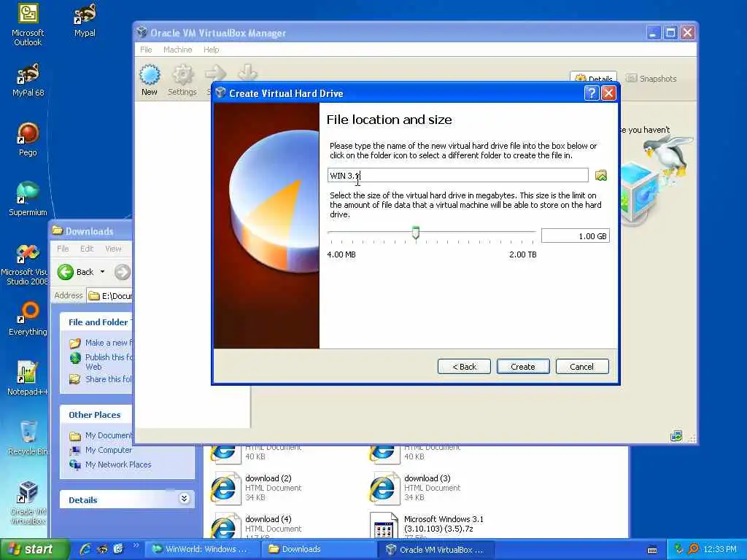Screen dimensions: 747x560
Task: Open View menu in Downloads window
Action: coord(113,249)
